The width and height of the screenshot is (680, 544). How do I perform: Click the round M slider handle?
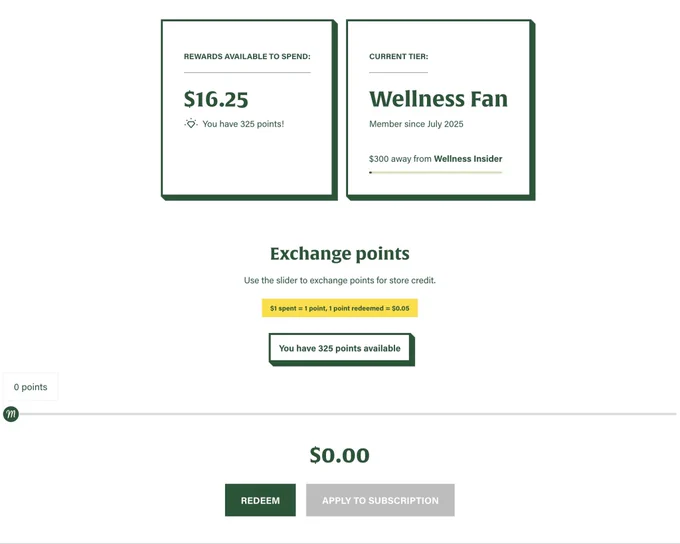click(x=11, y=414)
